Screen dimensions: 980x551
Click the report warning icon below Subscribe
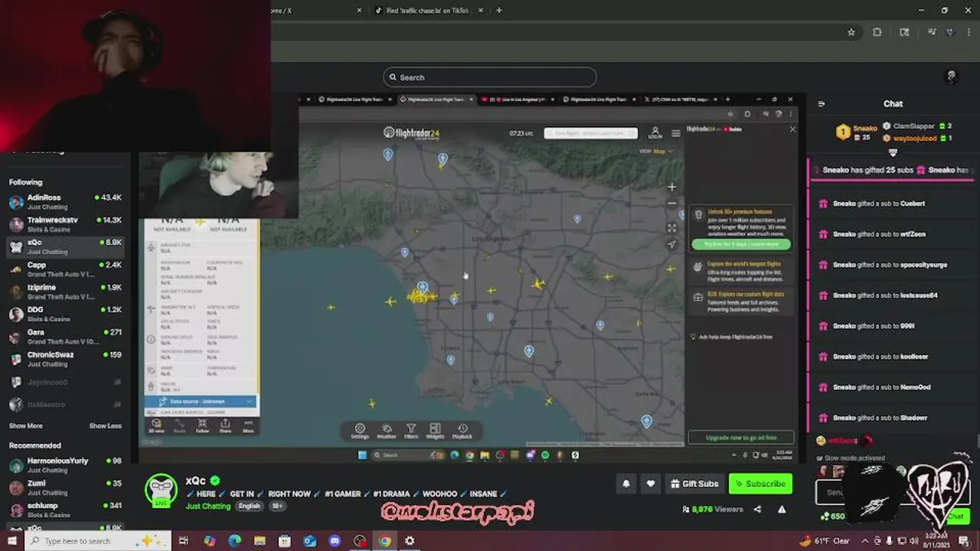(782, 509)
